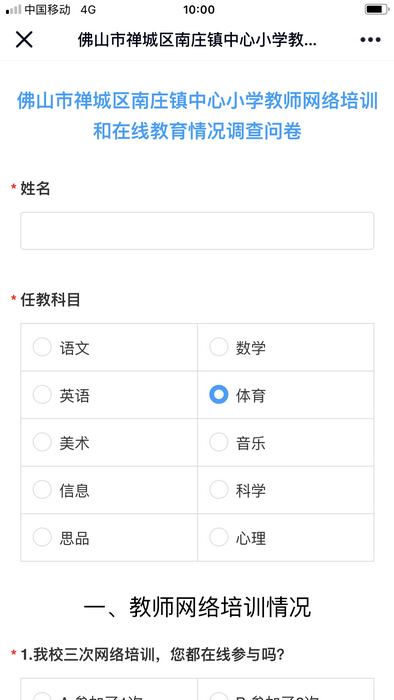Tap question 1 about 三次网络培训
The height and width of the screenshot is (700, 394).
click(x=153, y=655)
